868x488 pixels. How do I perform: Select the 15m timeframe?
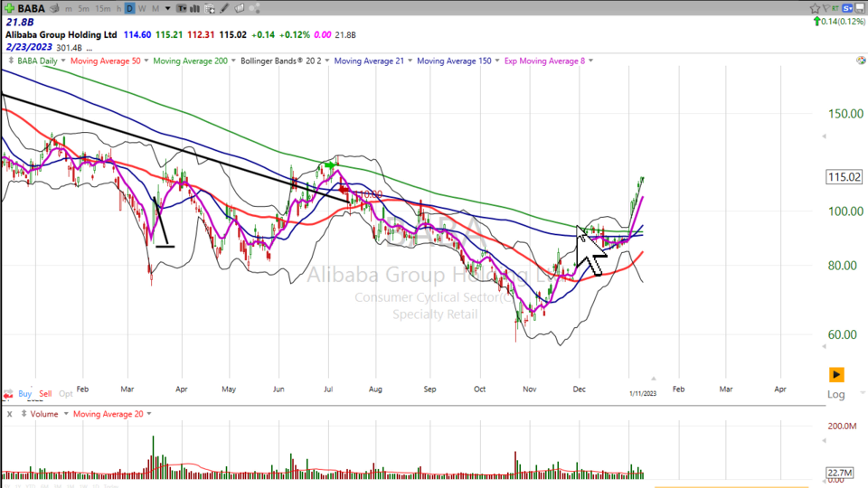tap(102, 8)
